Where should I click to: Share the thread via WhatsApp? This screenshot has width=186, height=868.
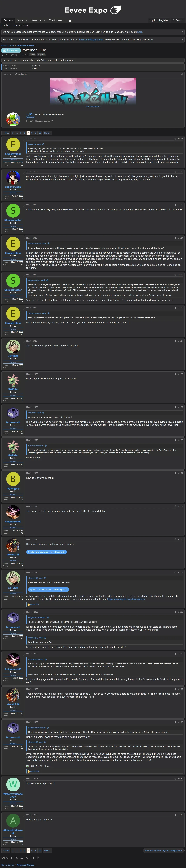[27, 858]
